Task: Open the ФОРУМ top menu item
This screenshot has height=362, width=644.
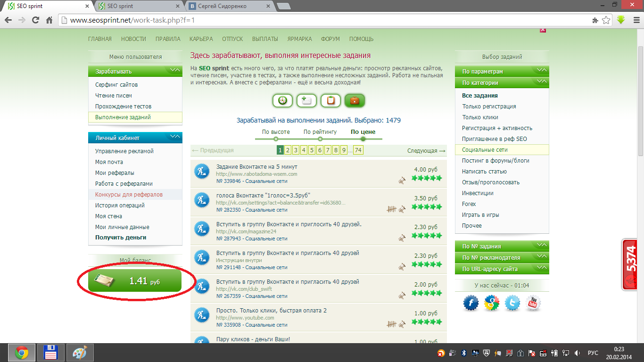Action: pos(330,39)
